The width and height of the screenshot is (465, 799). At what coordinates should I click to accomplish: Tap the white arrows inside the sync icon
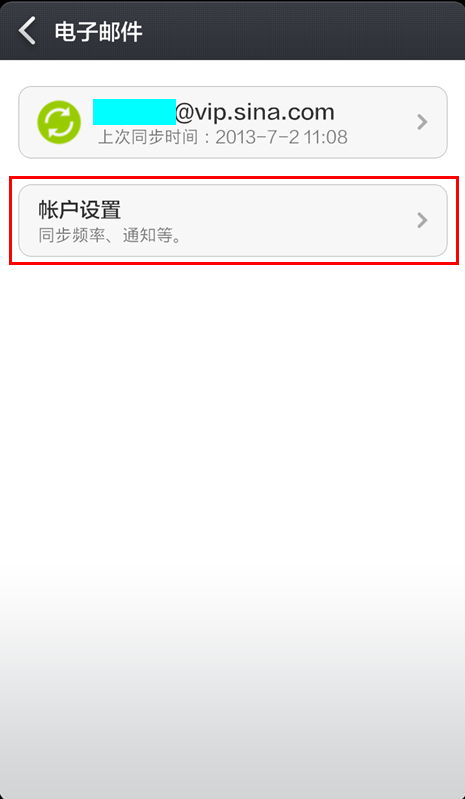click(59, 122)
